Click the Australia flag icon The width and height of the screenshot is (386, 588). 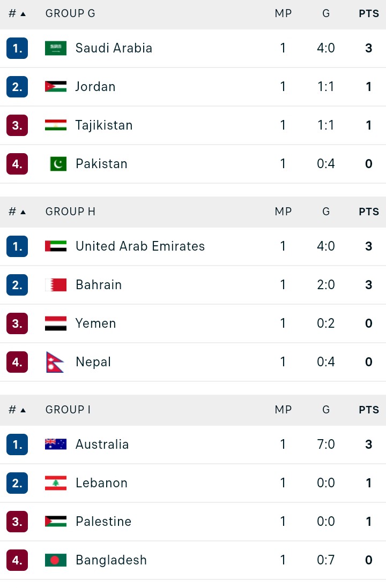[x=56, y=444]
